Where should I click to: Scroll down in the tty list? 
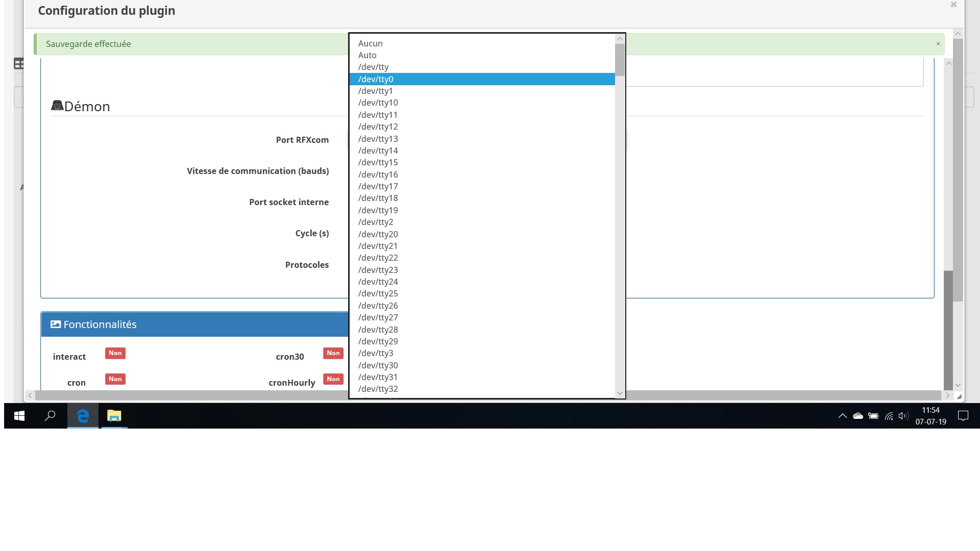pos(619,392)
